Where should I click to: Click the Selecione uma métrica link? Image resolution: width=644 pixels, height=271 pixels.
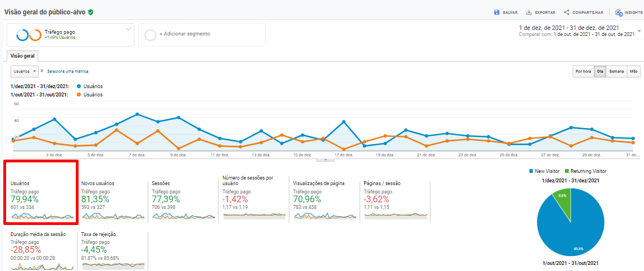67,71
